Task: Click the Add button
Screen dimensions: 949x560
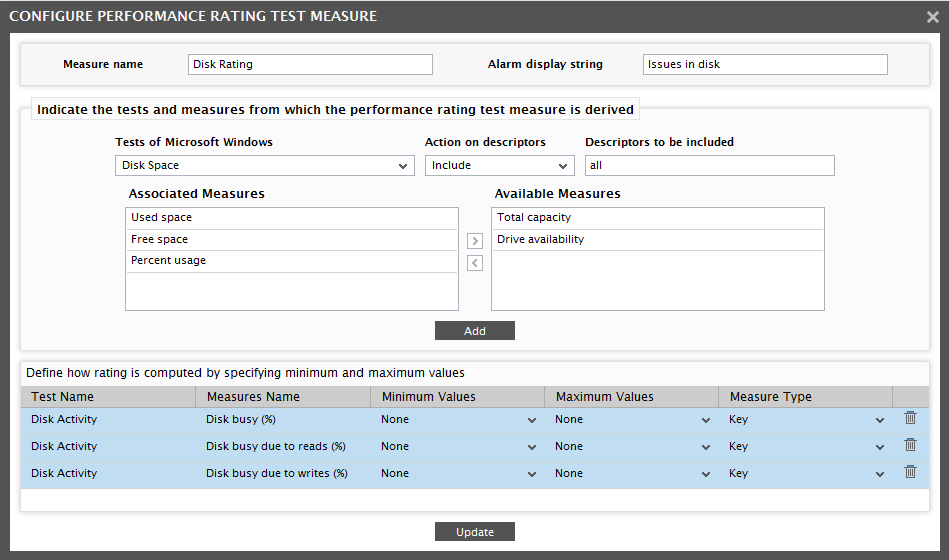Action: coord(474,331)
